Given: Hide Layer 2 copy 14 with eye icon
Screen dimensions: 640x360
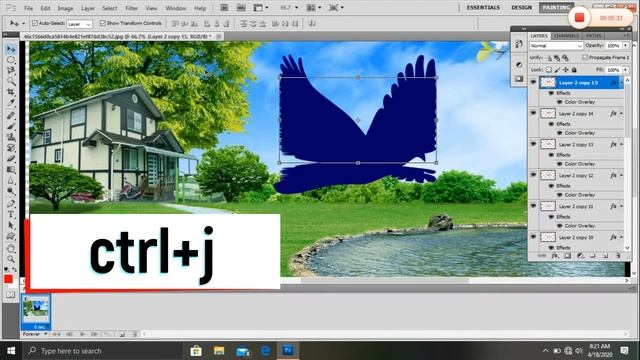Looking at the screenshot, I should coord(533,113).
